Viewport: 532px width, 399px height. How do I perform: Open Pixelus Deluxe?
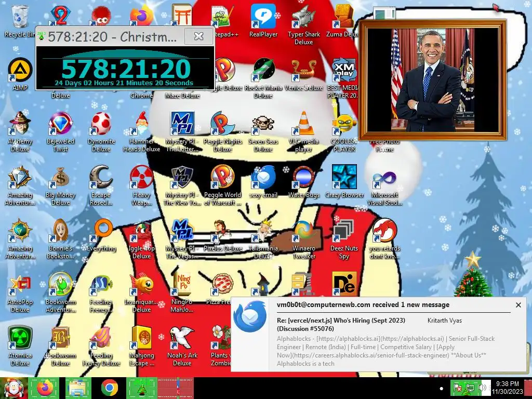pyautogui.click(x=222, y=235)
